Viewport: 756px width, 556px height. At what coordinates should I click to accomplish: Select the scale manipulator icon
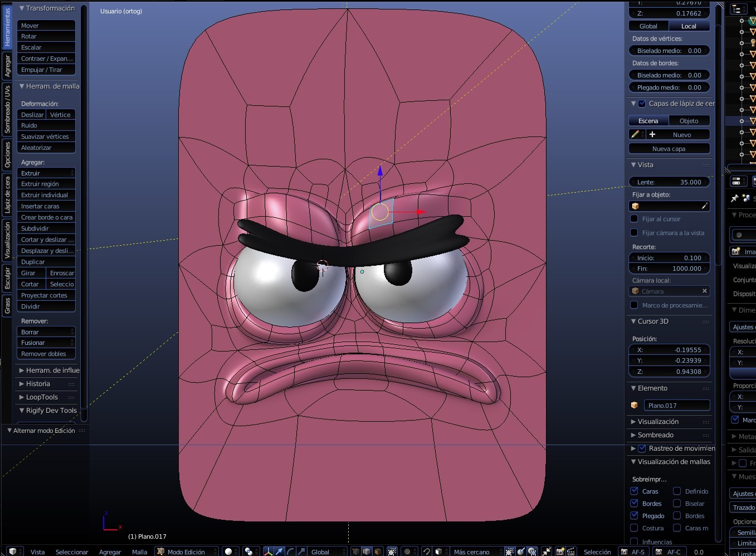[x=301, y=552]
